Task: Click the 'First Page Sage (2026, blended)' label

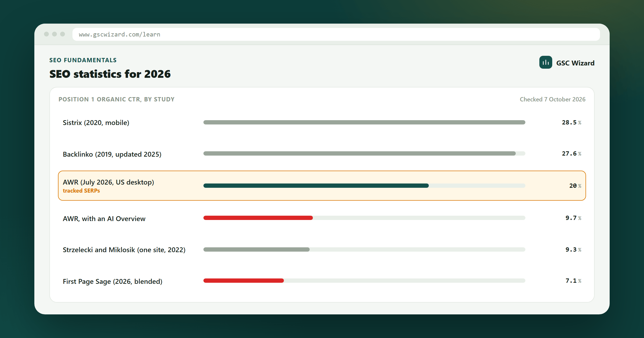Action: tap(113, 281)
